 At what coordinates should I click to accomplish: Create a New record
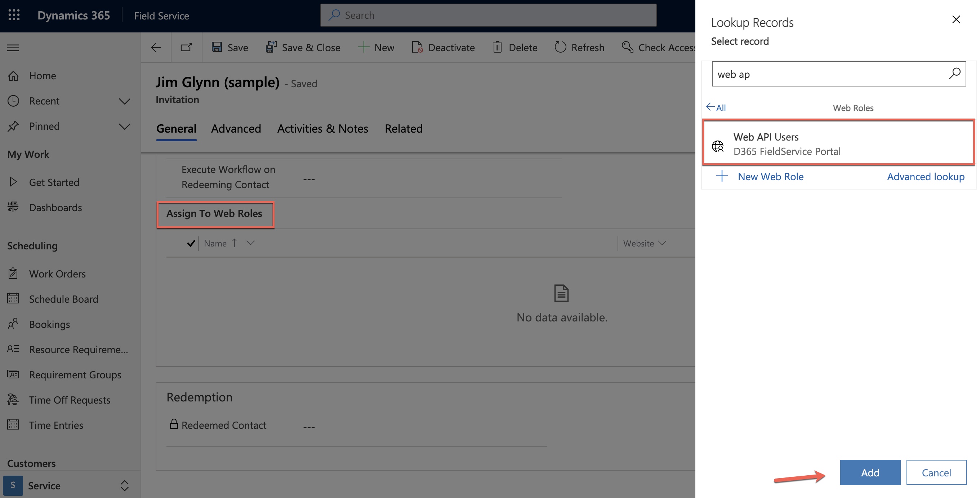[376, 48]
